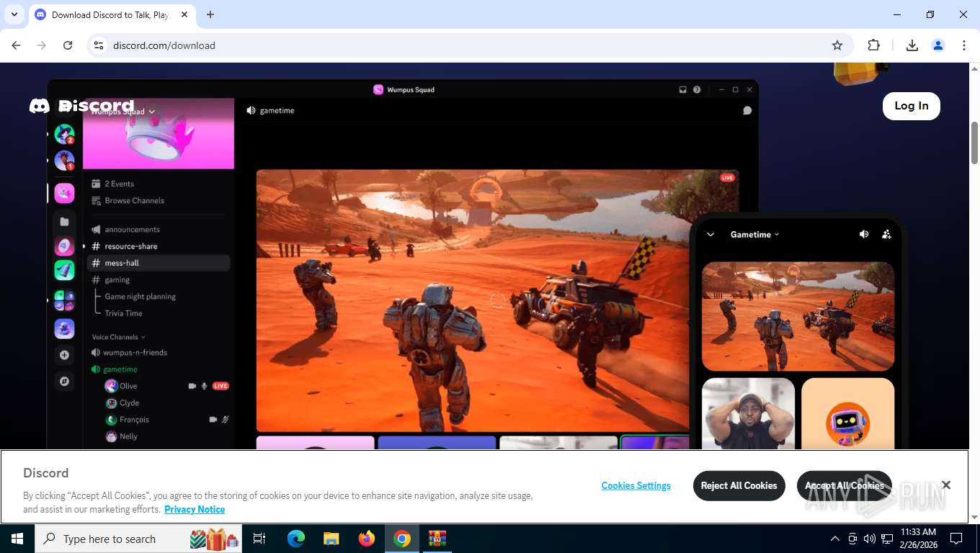Viewport: 980px width, 553px height.
Task: Open the Chrome downloads icon
Action: (912, 45)
